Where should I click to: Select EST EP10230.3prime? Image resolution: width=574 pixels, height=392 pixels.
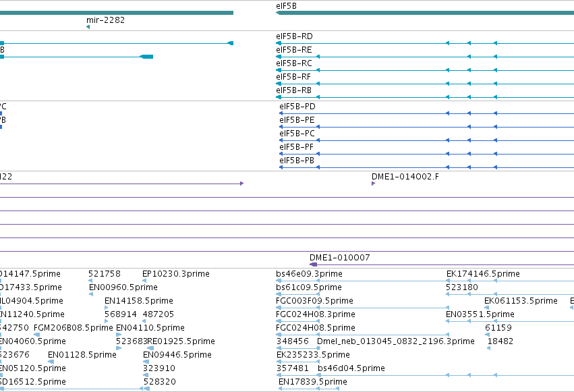(176, 274)
